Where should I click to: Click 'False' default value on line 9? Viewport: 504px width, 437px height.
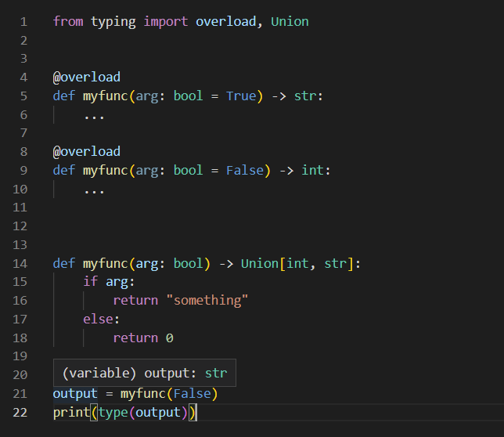[245, 170]
